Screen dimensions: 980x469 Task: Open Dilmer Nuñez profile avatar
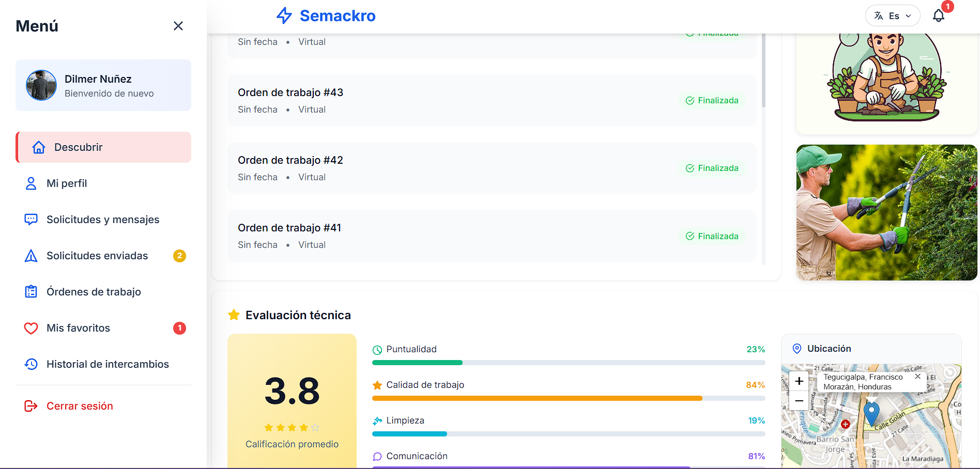click(41, 85)
